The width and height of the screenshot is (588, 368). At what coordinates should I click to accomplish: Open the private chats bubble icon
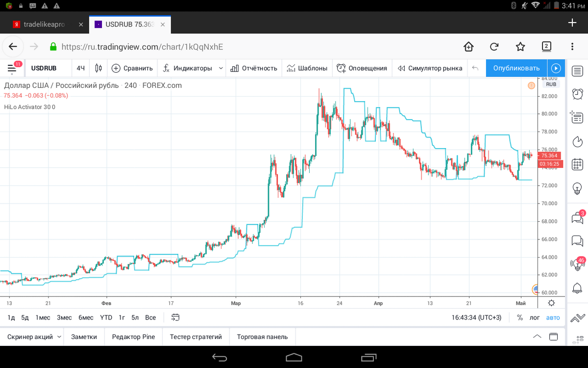(577, 241)
